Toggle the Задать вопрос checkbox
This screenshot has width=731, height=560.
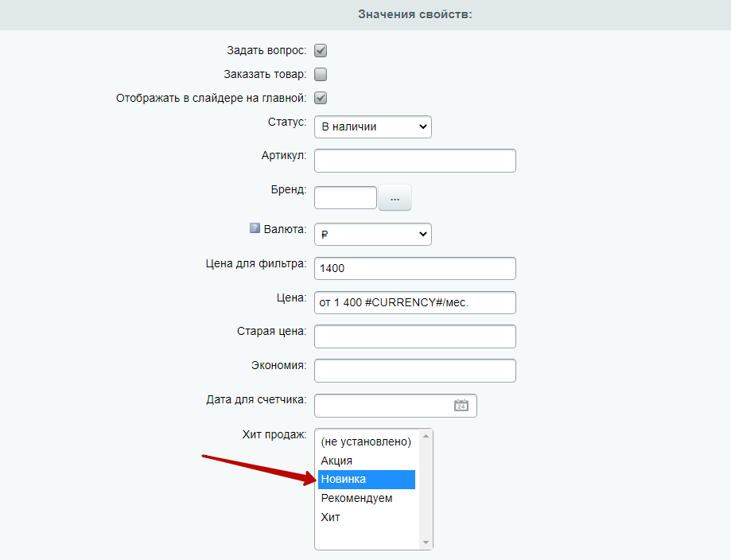pyautogui.click(x=321, y=50)
